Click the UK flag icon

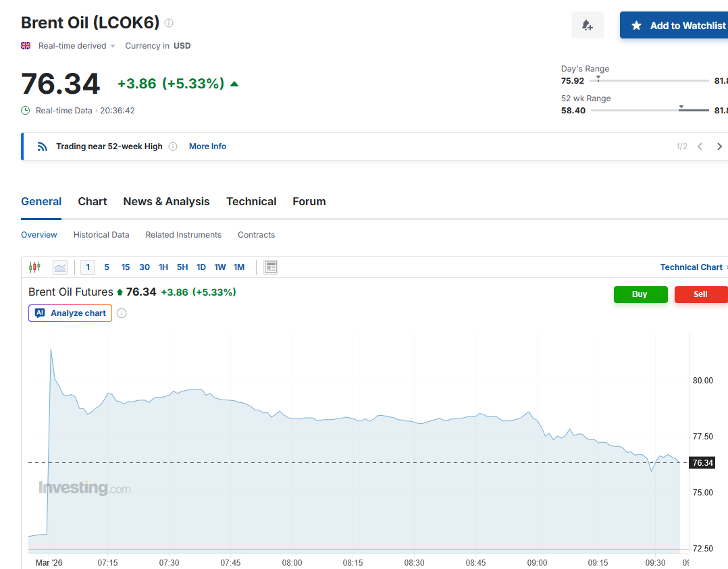point(26,45)
